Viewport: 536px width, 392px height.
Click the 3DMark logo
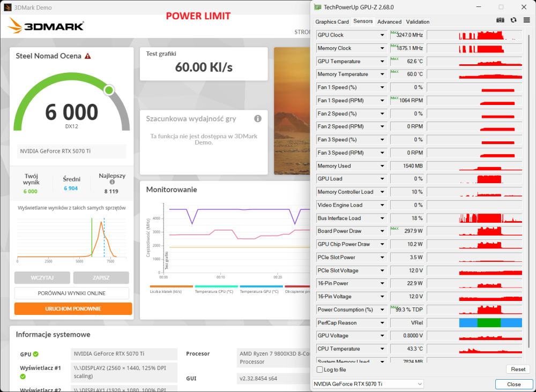coord(46,26)
